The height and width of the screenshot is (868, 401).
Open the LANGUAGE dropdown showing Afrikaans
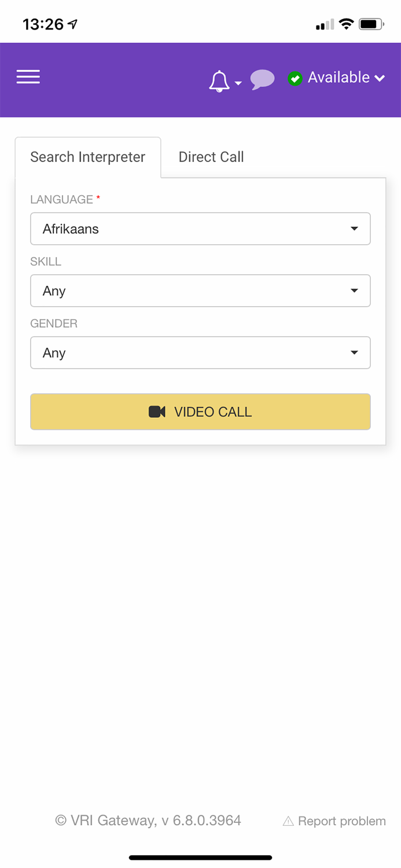point(200,229)
